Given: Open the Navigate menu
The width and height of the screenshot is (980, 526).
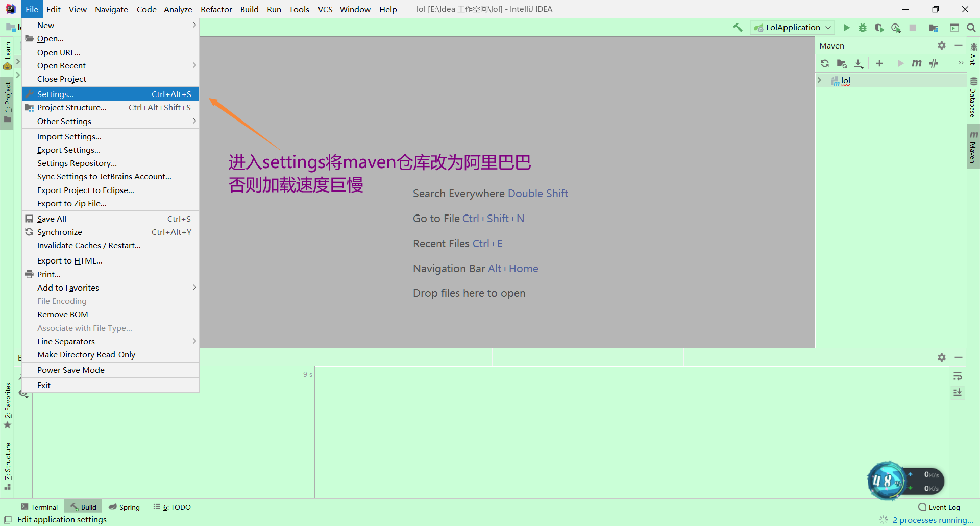Looking at the screenshot, I should (x=111, y=9).
